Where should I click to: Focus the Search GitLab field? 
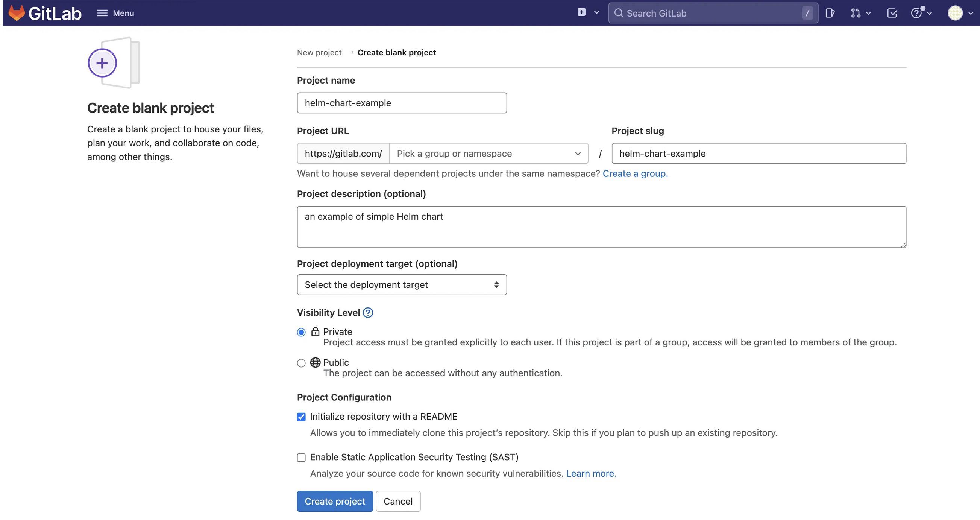point(713,13)
